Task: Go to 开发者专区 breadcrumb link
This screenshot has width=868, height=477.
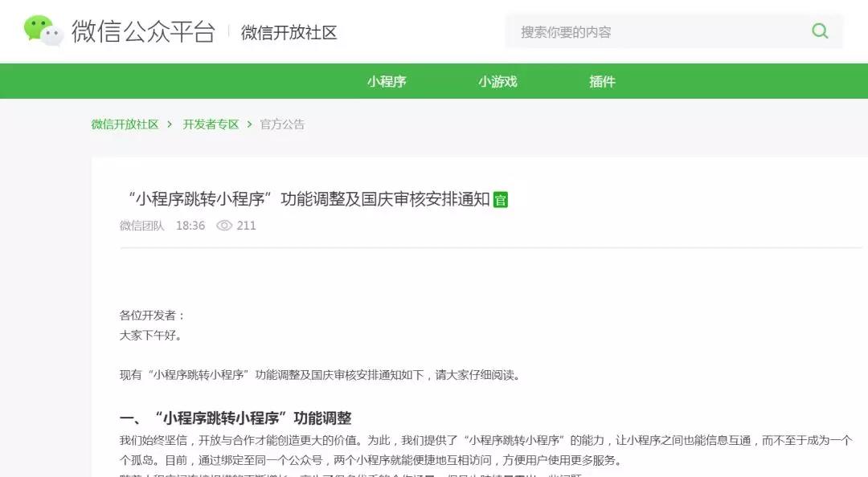Action: pos(211,124)
